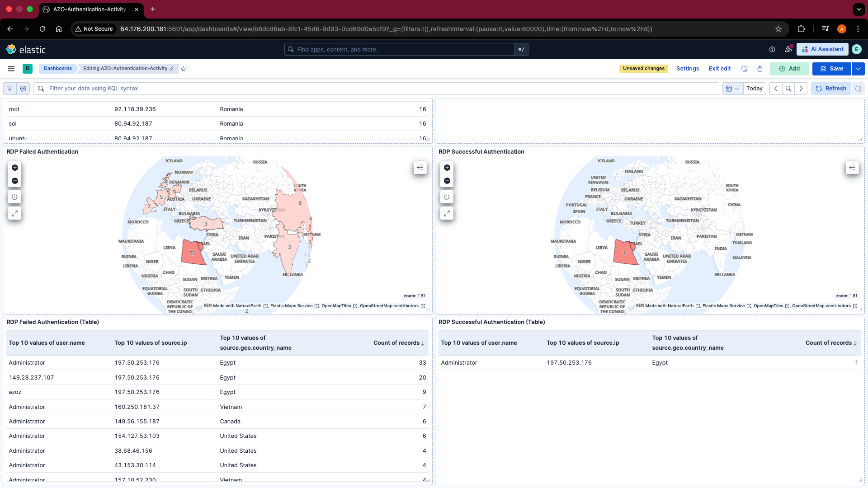The width and height of the screenshot is (868, 488).
Task: Zoom out on RDP Successful Authentication map
Action: (x=447, y=181)
